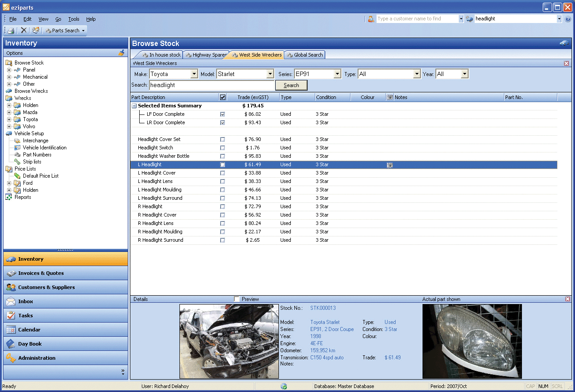575x392 pixels.
Task: Open Browse Wrecks in the Inventory tree
Action: [31, 91]
